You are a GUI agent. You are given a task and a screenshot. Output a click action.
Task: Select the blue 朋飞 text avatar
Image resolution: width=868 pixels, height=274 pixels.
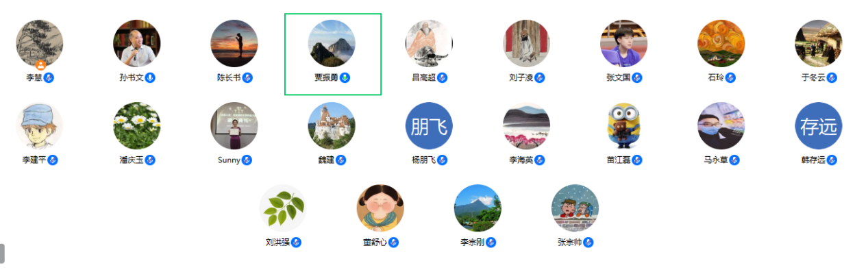pyautogui.click(x=429, y=125)
